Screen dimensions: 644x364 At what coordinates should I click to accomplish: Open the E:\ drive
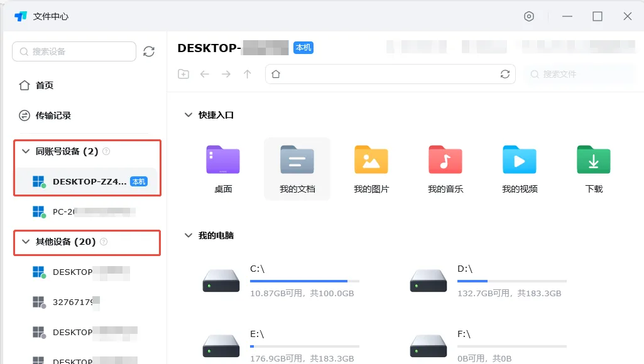[x=281, y=346]
